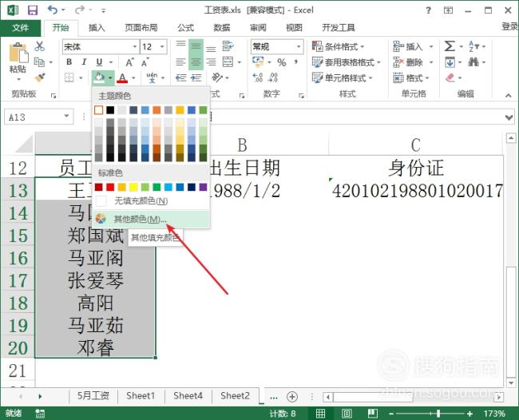The width and height of the screenshot is (519, 420).
Task: Switch to the 开发工具 Developer tab
Action: (x=339, y=28)
